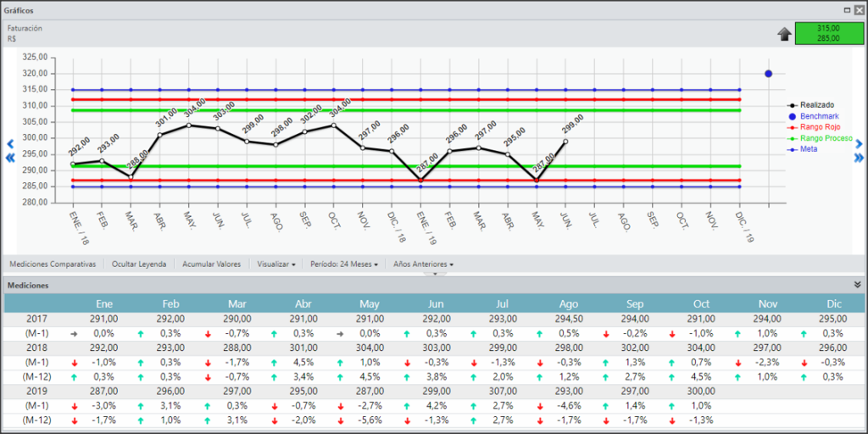Open the Visualizar dropdown
Screen dimensions: 868x434
pyautogui.click(x=275, y=264)
